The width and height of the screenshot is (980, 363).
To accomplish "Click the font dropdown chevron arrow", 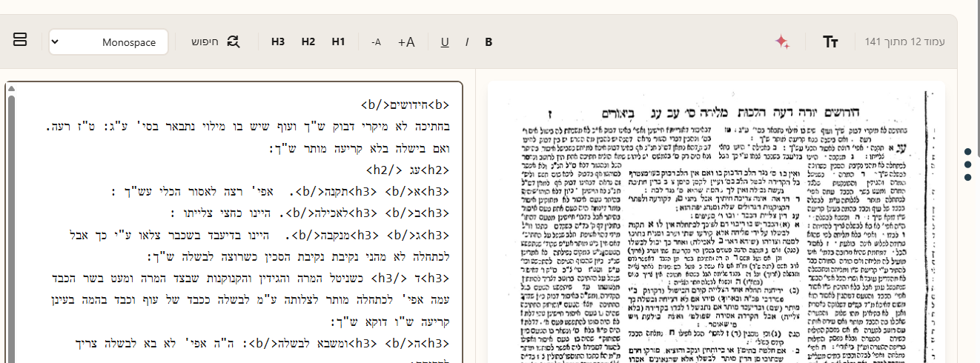I will 56,42.
